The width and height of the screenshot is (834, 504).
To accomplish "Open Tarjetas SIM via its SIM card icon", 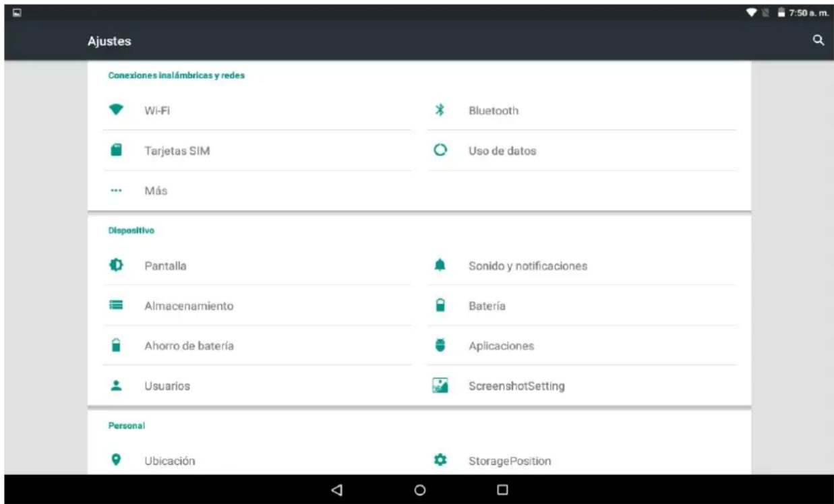I will click(x=116, y=151).
